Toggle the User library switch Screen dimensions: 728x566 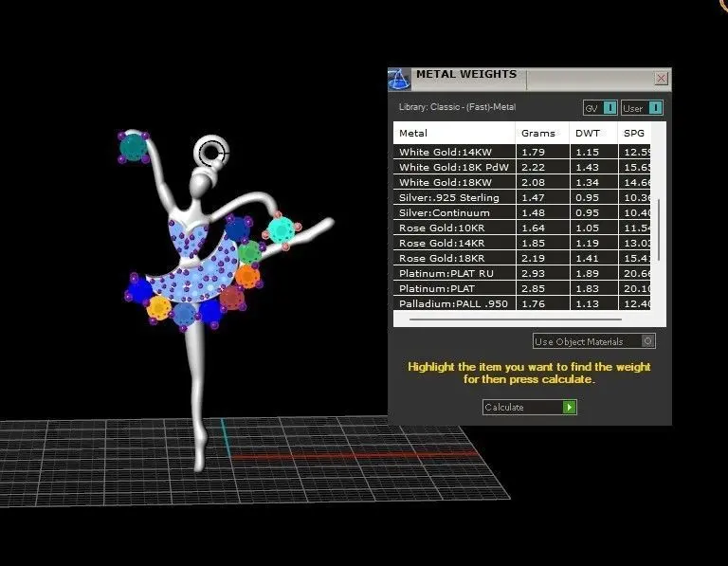(642, 108)
